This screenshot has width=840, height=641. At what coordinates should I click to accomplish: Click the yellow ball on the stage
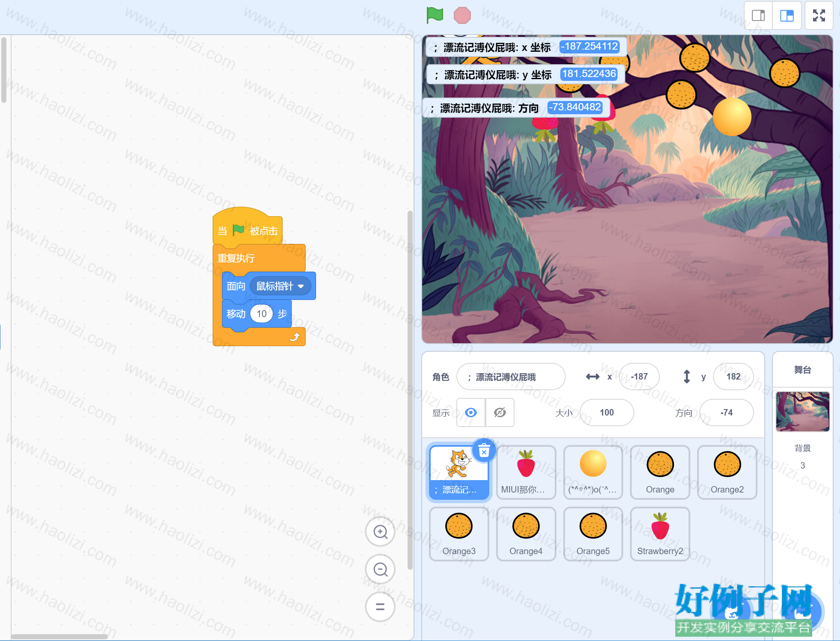[x=732, y=117]
